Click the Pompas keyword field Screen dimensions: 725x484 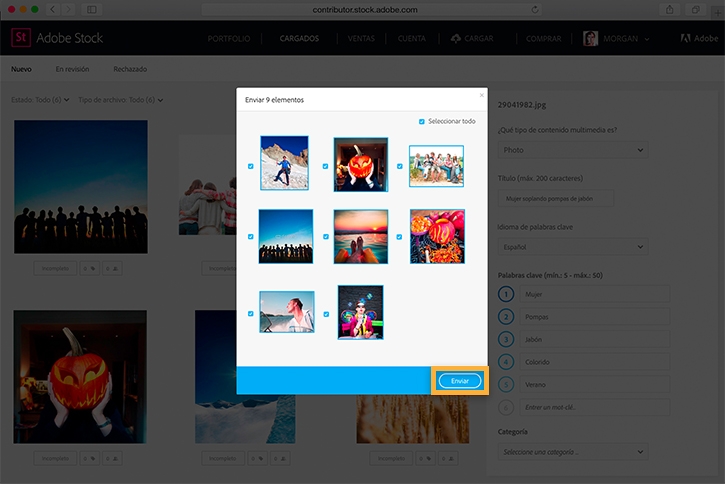(x=595, y=317)
